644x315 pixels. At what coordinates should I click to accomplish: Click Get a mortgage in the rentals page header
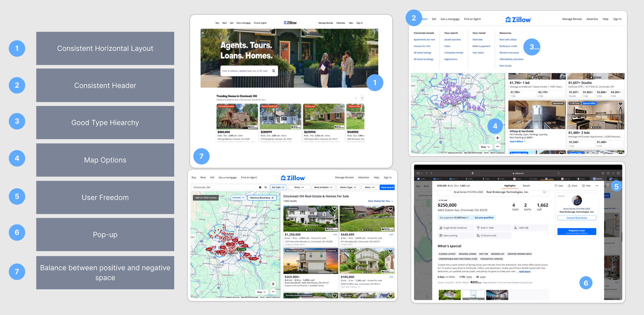[x=450, y=19]
